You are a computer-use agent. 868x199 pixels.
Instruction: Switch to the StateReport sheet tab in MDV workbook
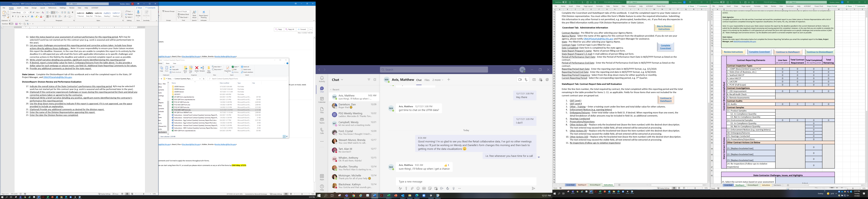[x=582, y=185]
